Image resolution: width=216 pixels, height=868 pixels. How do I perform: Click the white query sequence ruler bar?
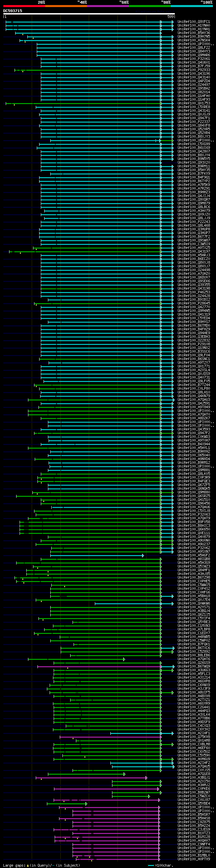tap(89, 14)
